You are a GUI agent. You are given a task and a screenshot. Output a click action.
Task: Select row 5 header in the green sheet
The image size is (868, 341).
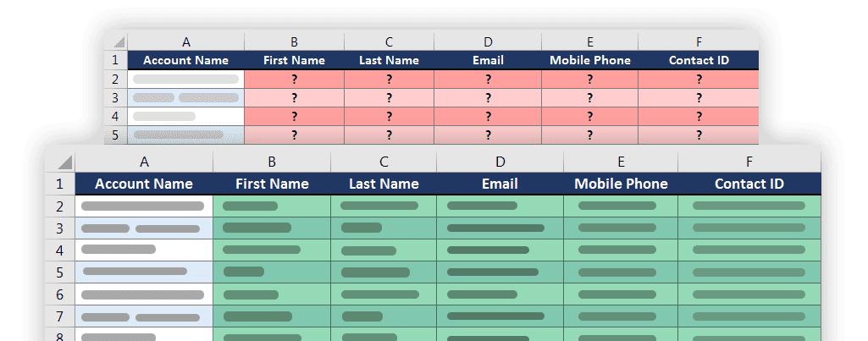pos(60,272)
